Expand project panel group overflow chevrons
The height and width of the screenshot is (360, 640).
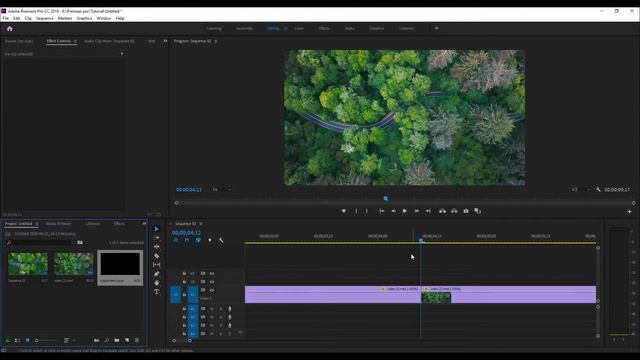pyautogui.click(x=144, y=224)
